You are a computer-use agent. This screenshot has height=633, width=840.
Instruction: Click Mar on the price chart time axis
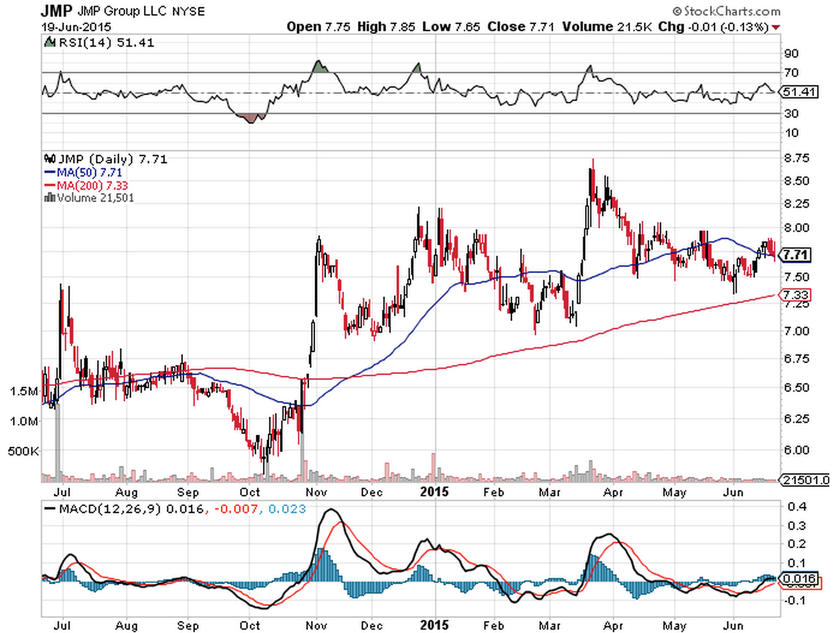coord(550,493)
